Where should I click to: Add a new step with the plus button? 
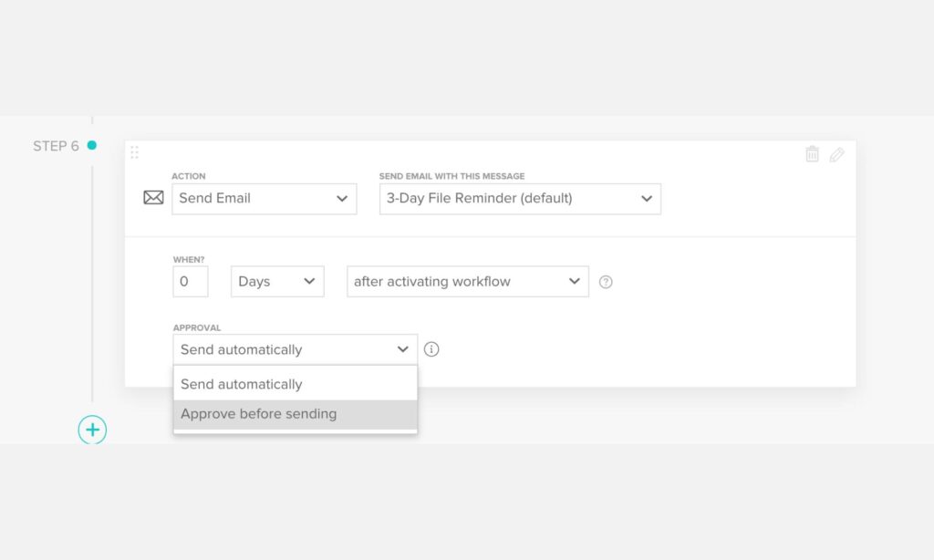point(92,430)
